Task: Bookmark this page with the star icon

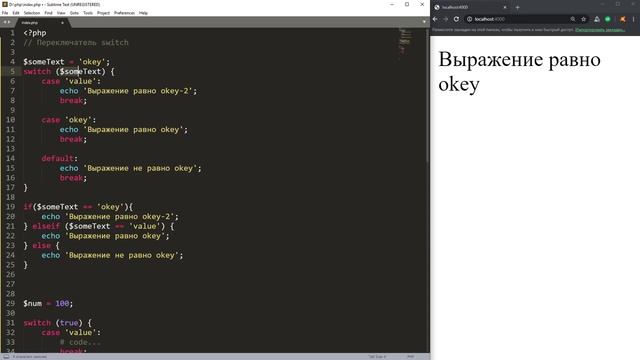Action: coord(583,19)
